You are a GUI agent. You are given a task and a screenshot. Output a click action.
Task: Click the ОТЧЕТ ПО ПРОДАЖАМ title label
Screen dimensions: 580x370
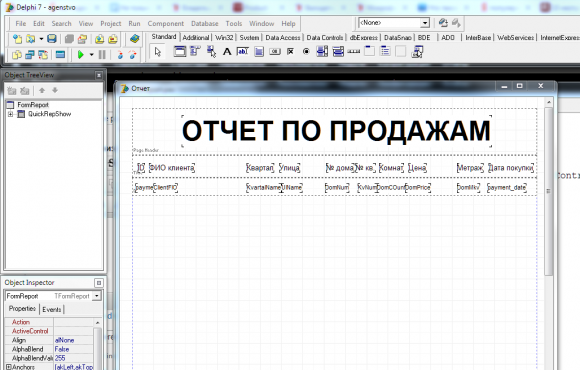[336, 131]
